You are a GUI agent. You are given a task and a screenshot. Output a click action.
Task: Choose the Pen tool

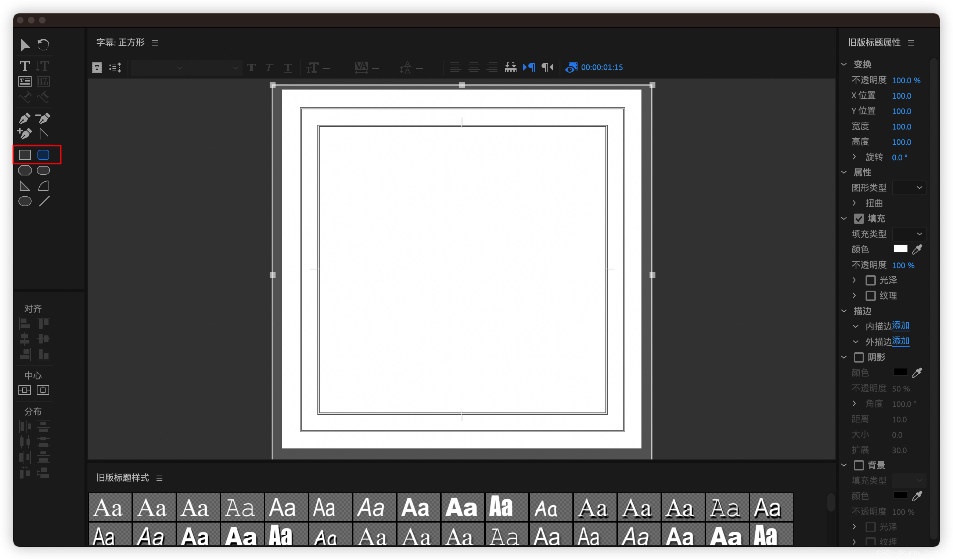pos(25,118)
